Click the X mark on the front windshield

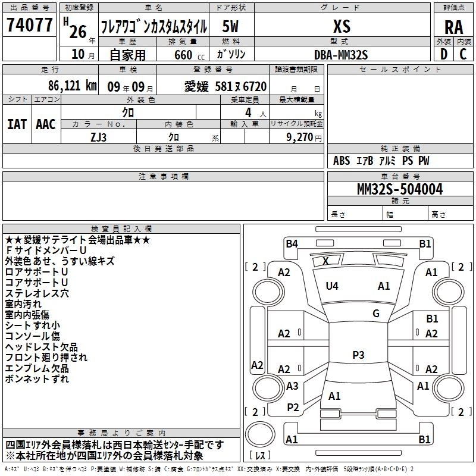pos(325,261)
